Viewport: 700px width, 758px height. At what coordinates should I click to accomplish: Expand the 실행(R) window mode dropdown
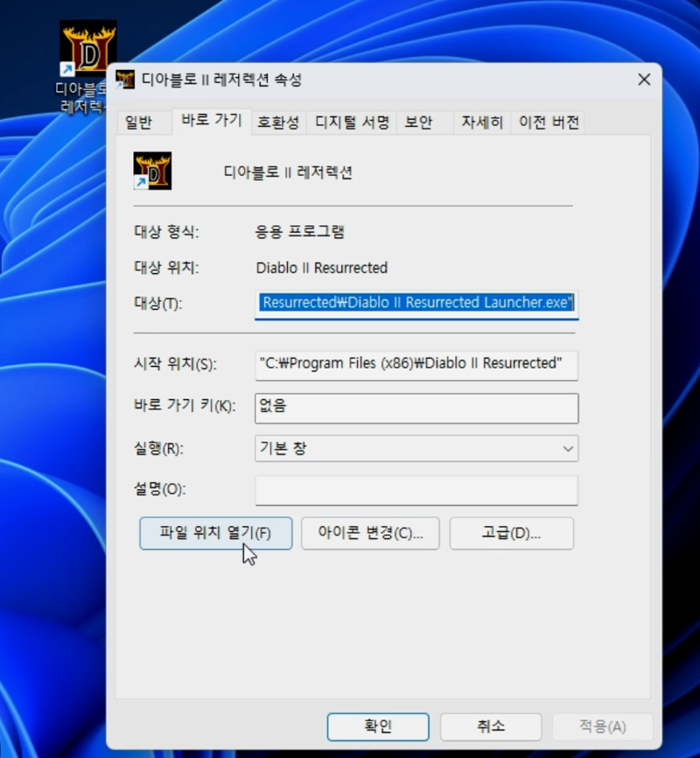click(416, 449)
